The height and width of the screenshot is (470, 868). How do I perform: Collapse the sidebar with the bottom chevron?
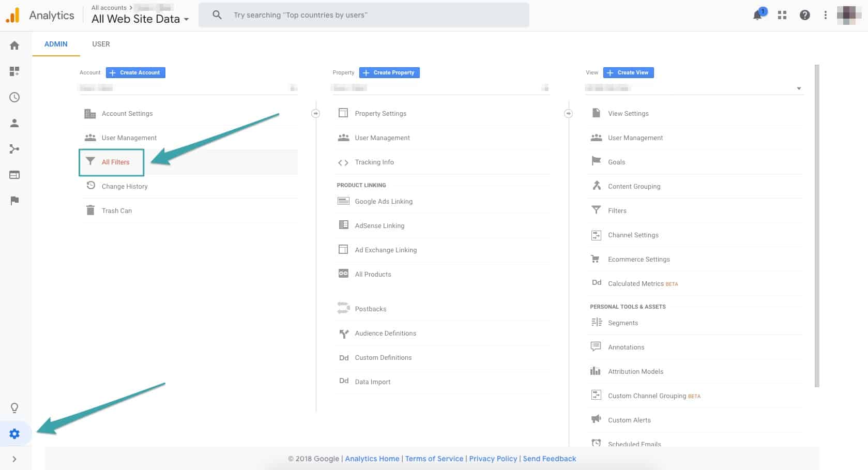click(x=14, y=459)
